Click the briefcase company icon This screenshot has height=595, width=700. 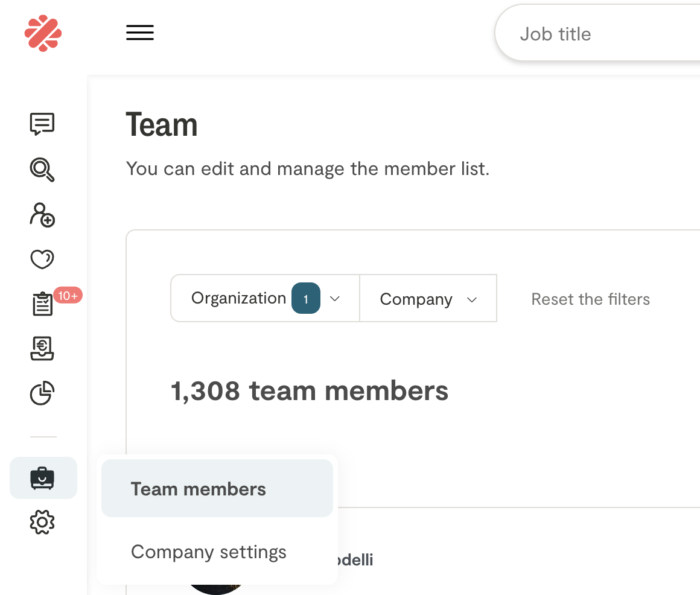pyautogui.click(x=43, y=478)
